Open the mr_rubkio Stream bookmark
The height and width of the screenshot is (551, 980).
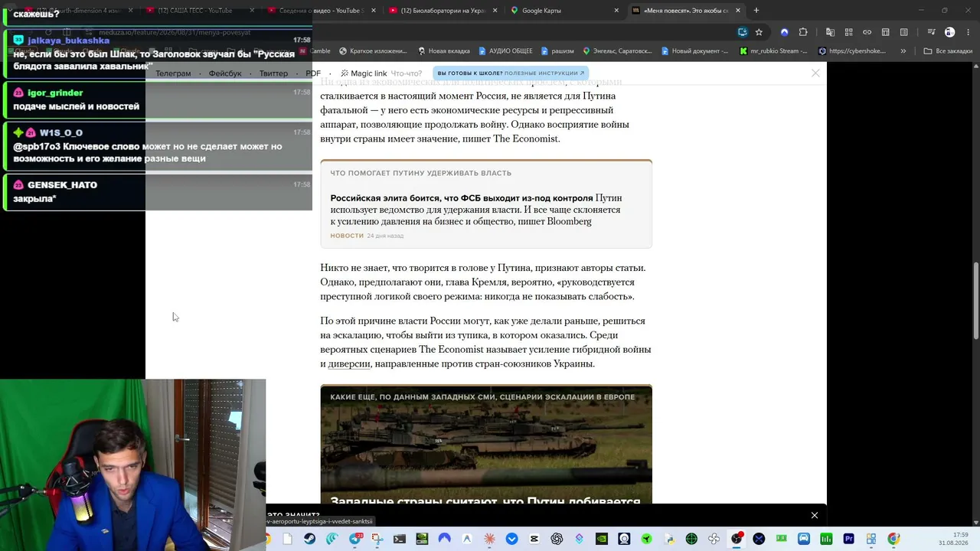[x=774, y=51]
